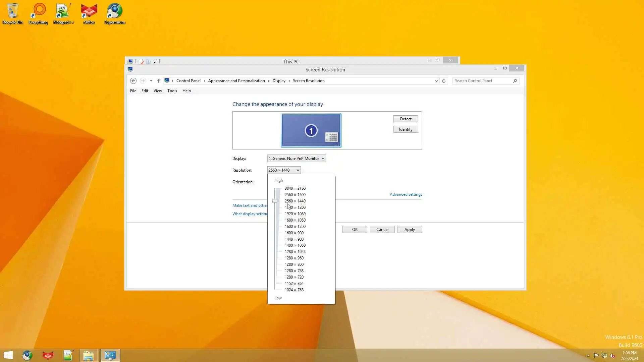Select monitor 1 display thumbnail

(x=311, y=130)
